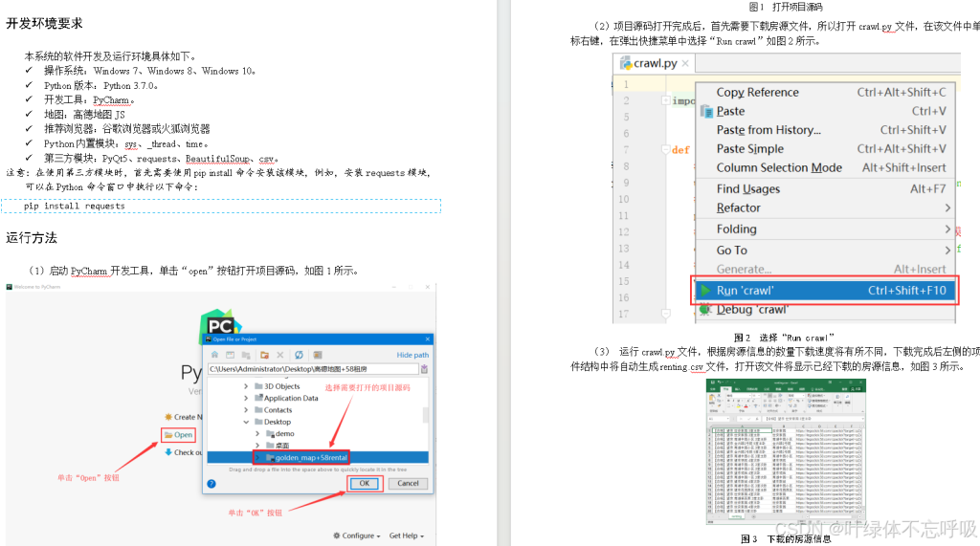The image size is (980, 546).
Task: Choose Debug 'crawl' from context menu
Action: tap(825, 309)
